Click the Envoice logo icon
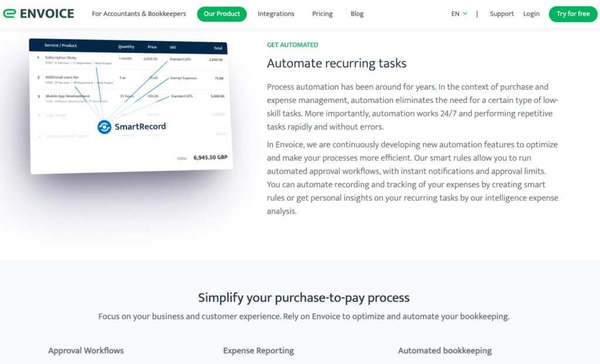The image size is (600, 364). [x=9, y=14]
